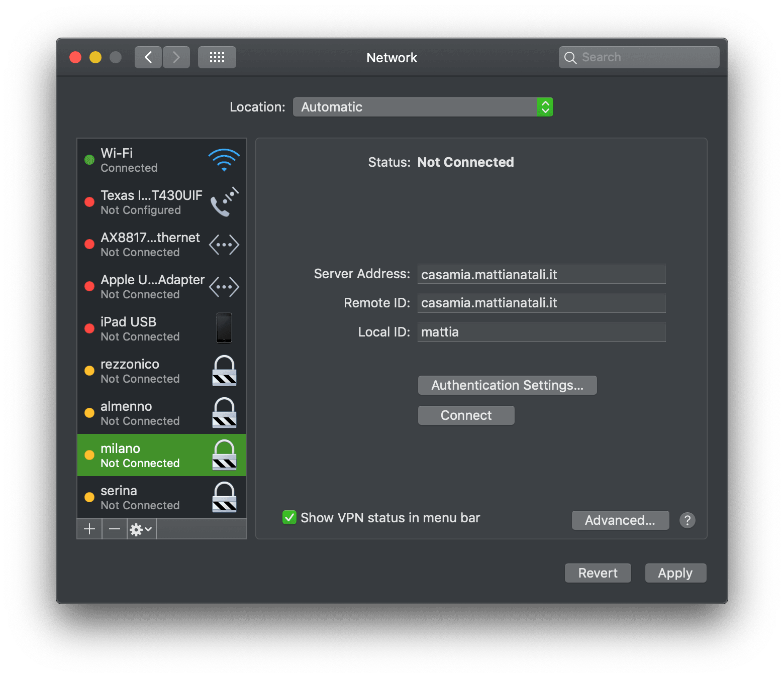Image resolution: width=784 pixels, height=678 pixels.
Task: Select the serina VPN service
Action: pos(162,497)
